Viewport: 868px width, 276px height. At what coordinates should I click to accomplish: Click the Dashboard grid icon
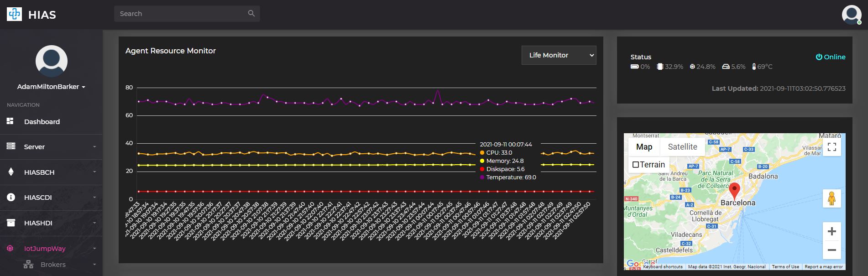[10, 121]
